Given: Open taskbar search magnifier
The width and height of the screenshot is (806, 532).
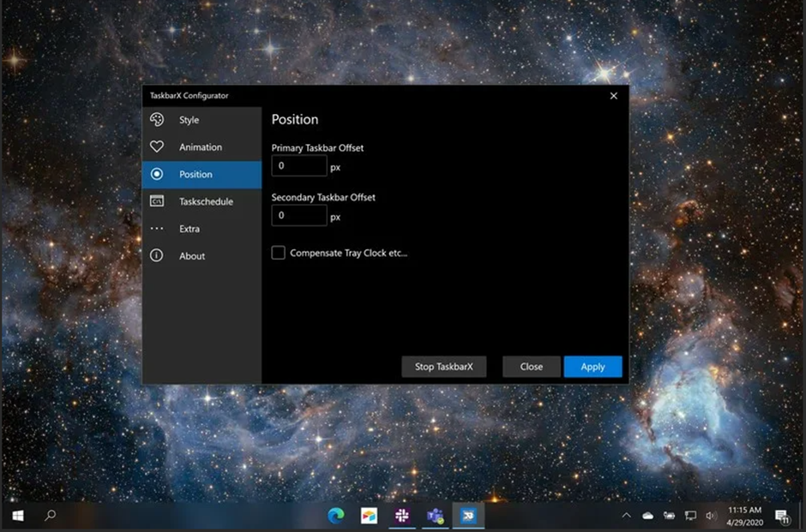Looking at the screenshot, I should [x=51, y=516].
